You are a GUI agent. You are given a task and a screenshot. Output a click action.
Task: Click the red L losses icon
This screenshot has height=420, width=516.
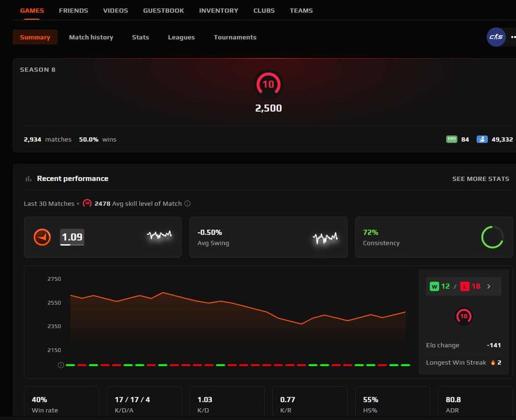pos(464,286)
